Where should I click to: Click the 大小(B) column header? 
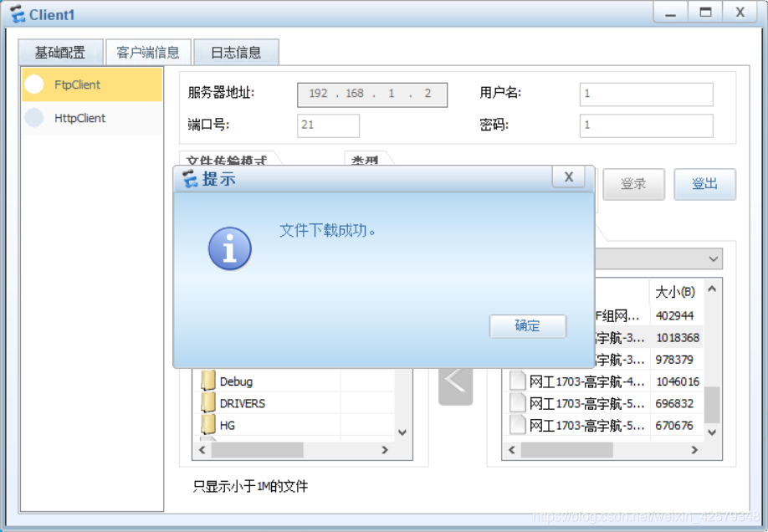coord(674,291)
